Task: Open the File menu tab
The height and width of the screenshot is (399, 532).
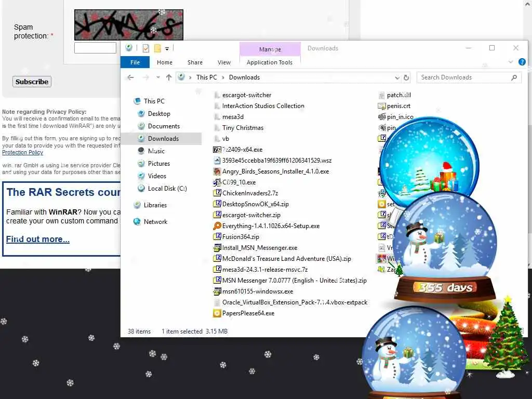Action: tap(135, 62)
